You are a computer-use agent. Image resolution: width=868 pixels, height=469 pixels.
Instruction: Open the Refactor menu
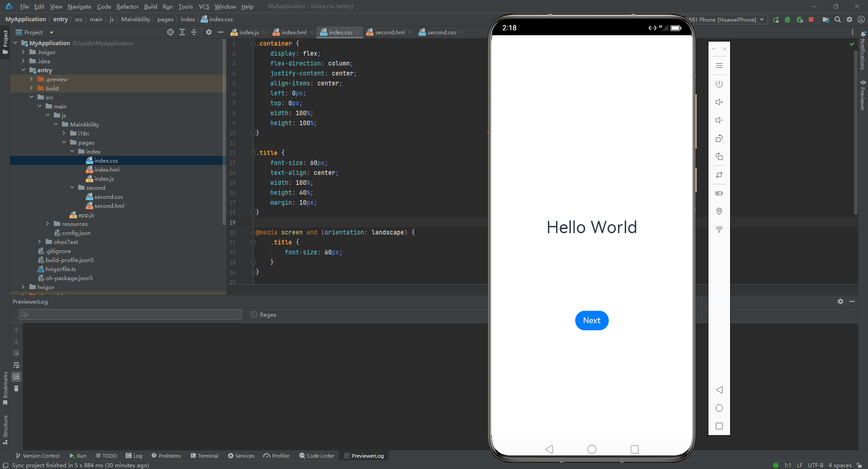click(127, 6)
